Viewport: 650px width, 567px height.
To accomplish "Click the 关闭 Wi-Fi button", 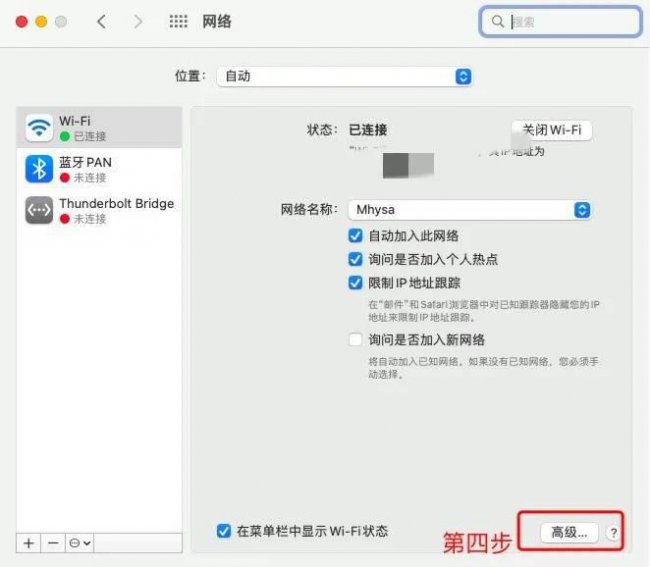I will point(552,130).
